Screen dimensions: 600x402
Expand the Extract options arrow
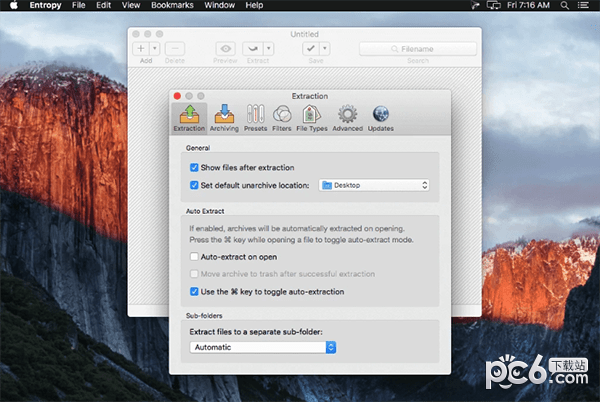269,49
